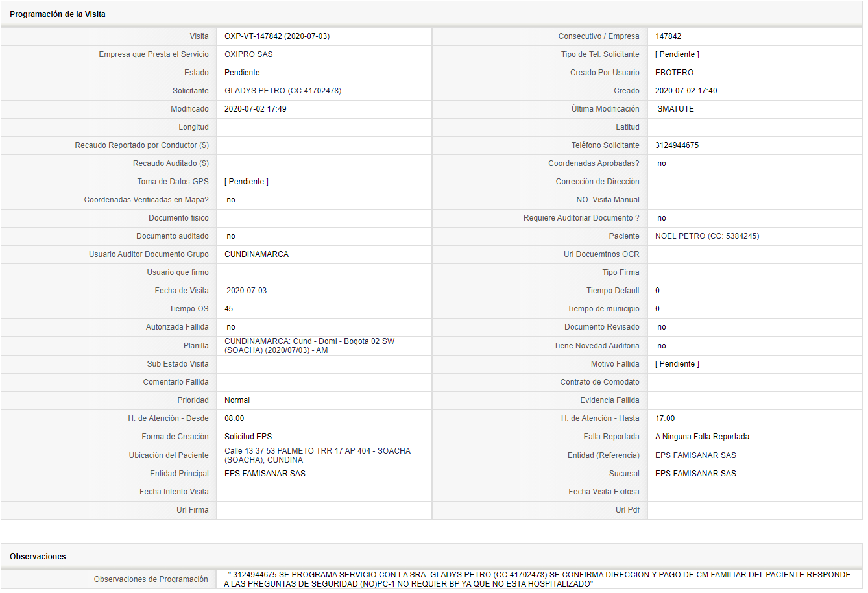Select Tiene Novedad Auditoria value no
This screenshot has height=593, width=868.
[662, 346]
